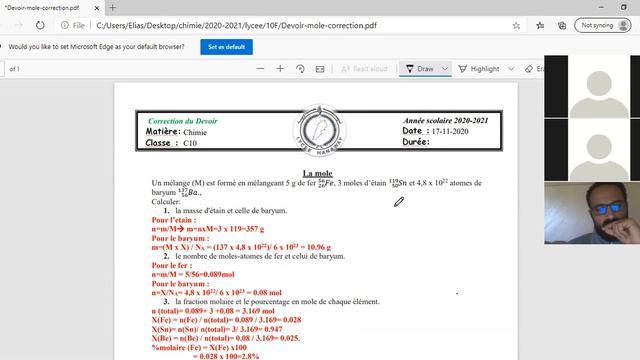The image size is (640, 360).
Task: Open the Favorites list icon
Action: [x=540, y=25]
